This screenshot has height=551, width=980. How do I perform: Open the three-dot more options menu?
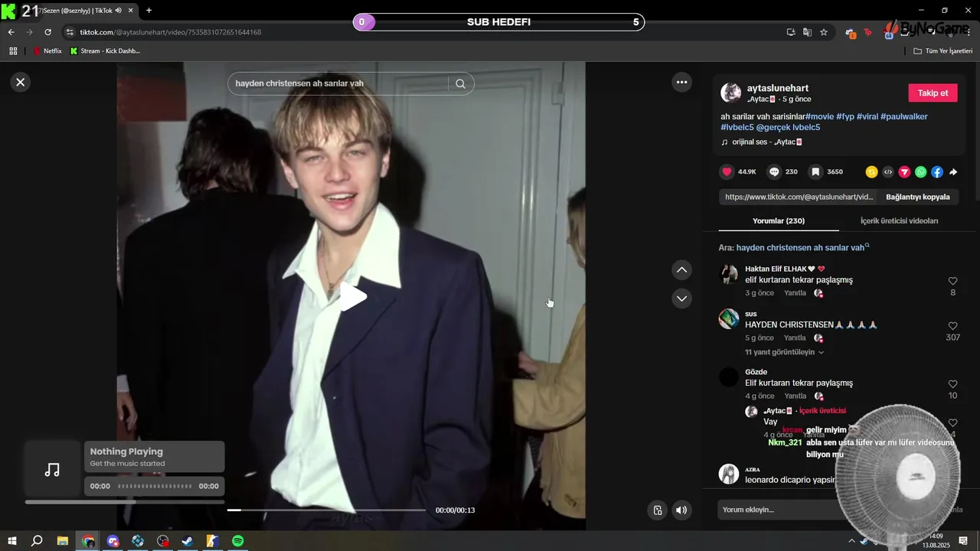(681, 82)
